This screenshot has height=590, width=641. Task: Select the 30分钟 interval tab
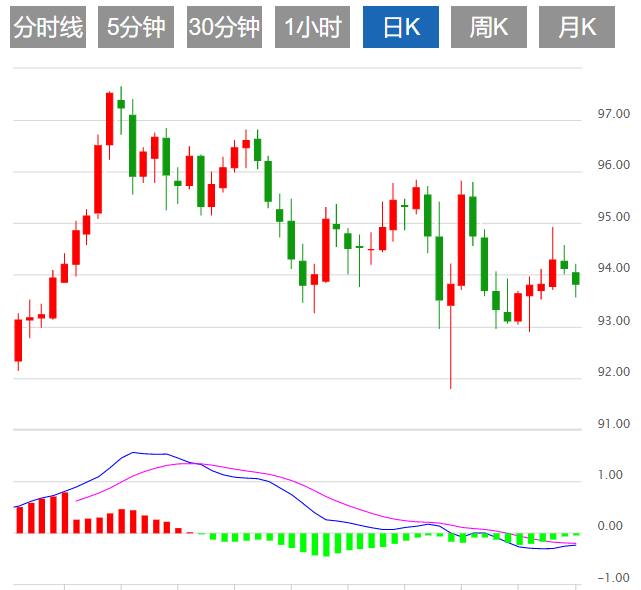tap(224, 27)
